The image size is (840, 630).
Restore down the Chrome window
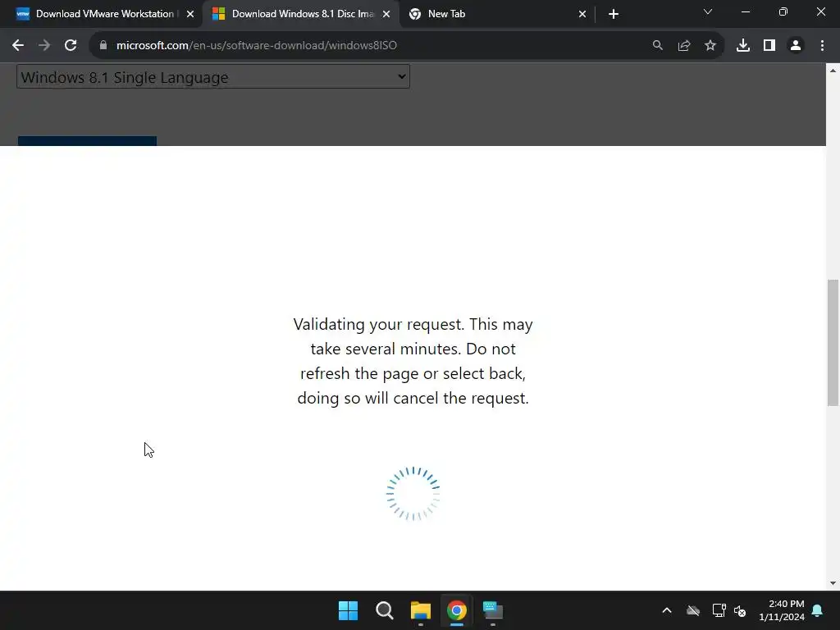pyautogui.click(x=783, y=11)
